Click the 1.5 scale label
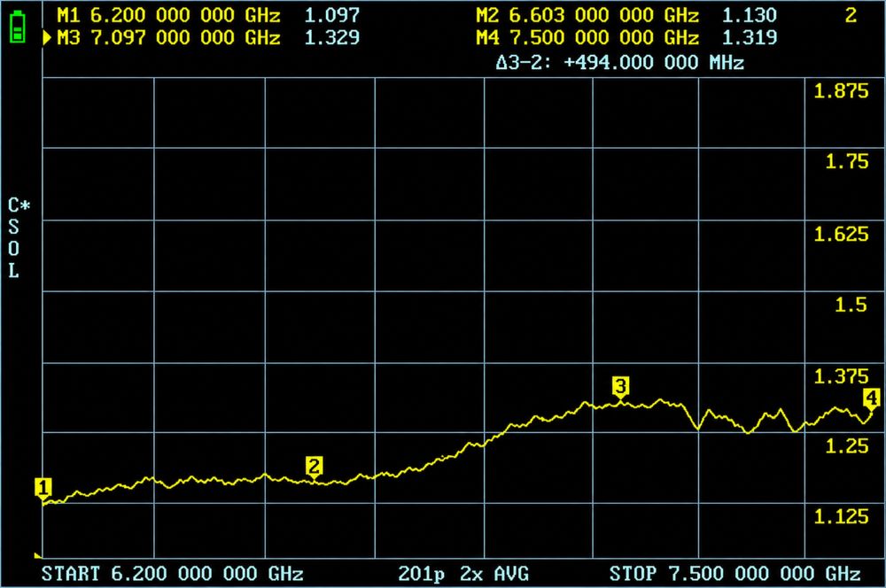886x588 pixels. (x=851, y=305)
